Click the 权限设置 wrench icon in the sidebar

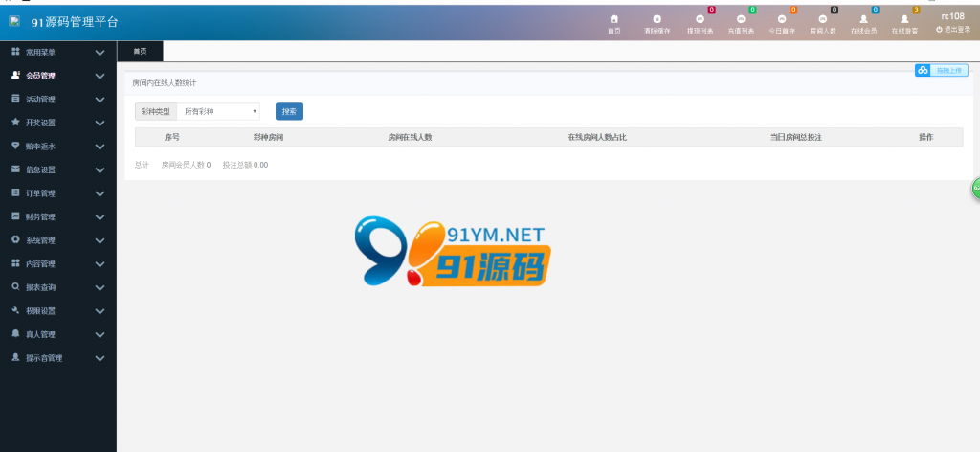(16, 310)
